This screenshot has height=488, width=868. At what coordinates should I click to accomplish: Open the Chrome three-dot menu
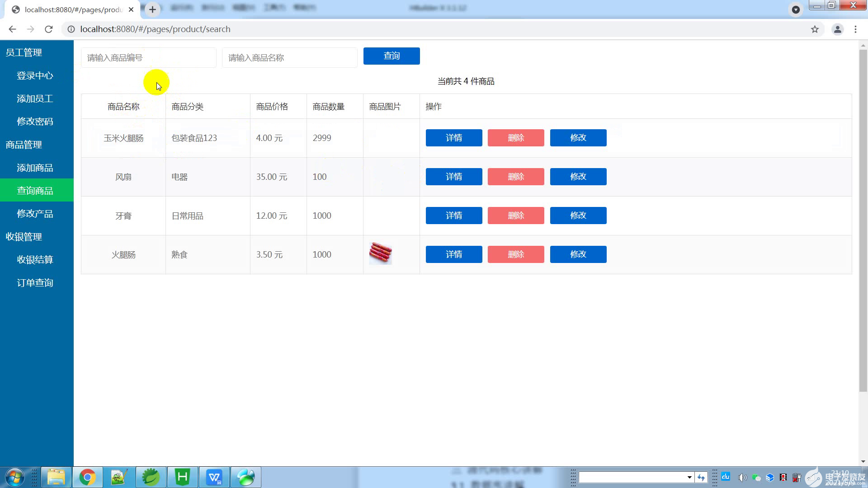point(855,29)
